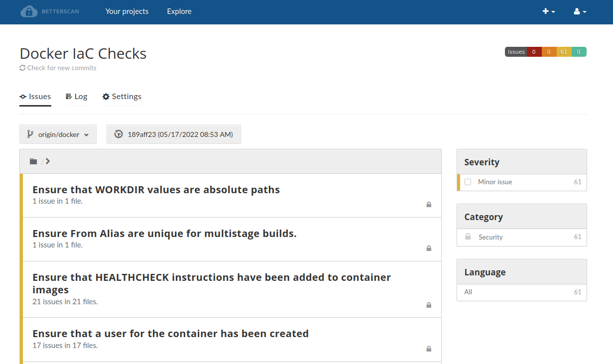Click the commit snapshot icon beside 189aff23
Screen dimensions: 613x364
pos(119,134)
